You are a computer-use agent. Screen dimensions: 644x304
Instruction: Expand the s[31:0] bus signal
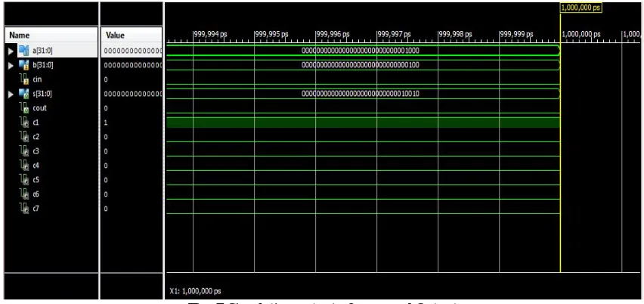click(x=11, y=94)
